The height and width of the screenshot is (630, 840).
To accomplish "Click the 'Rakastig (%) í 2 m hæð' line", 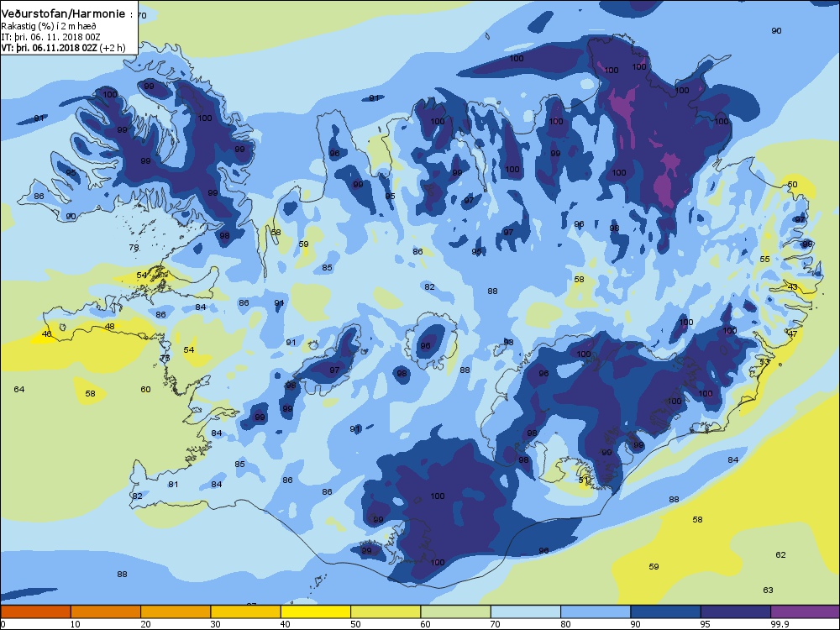I will [48, 26].
